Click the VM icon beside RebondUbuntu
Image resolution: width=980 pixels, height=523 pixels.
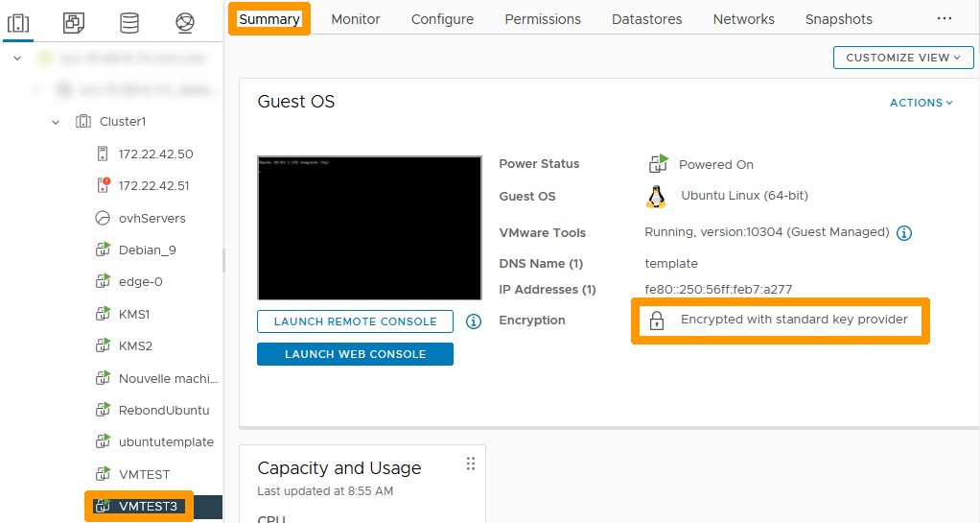[x=103, y=411]
